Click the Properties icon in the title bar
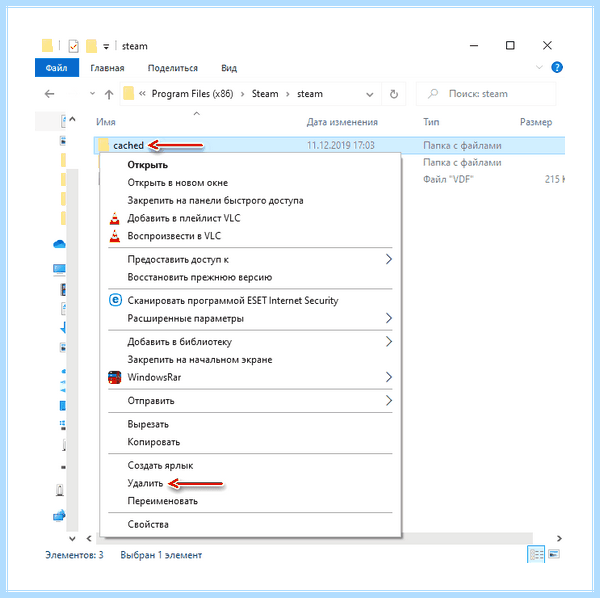The width and height of the screenshot is (600, 598). 73,46
